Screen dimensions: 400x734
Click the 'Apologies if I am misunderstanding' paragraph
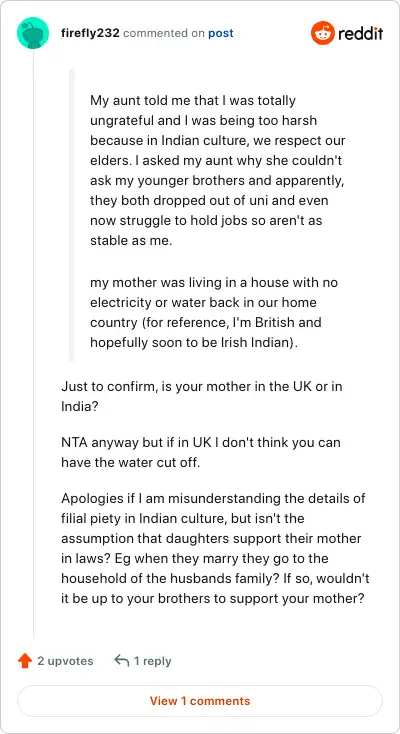pos(215,548)
